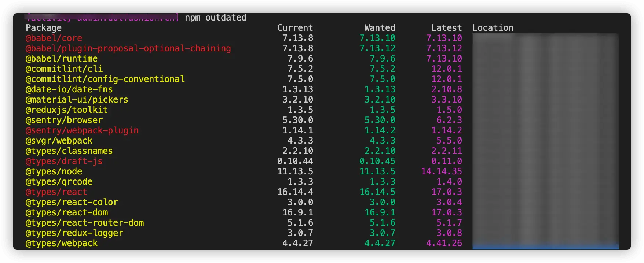Select the @types/qrcode package name
The width and height of the screenshot is (644, 263).
point(59,182)
